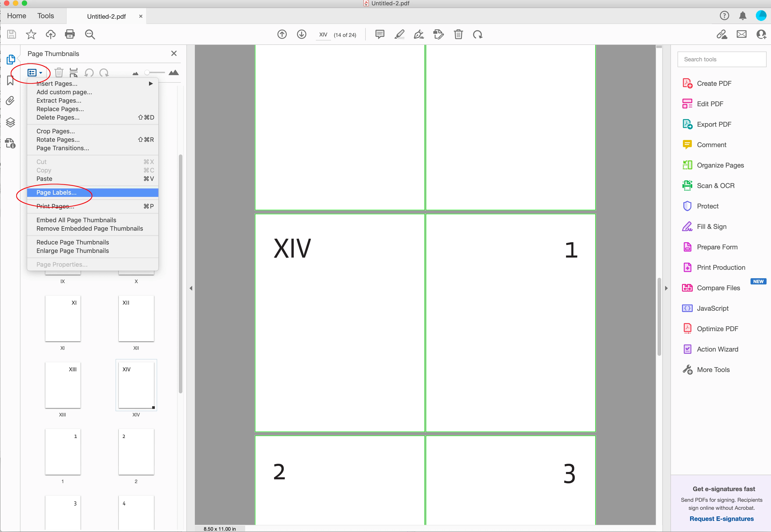Viewport: 771px width, 532px height.
Task: Click Request E-signatures link
Action: coord(721,519)
